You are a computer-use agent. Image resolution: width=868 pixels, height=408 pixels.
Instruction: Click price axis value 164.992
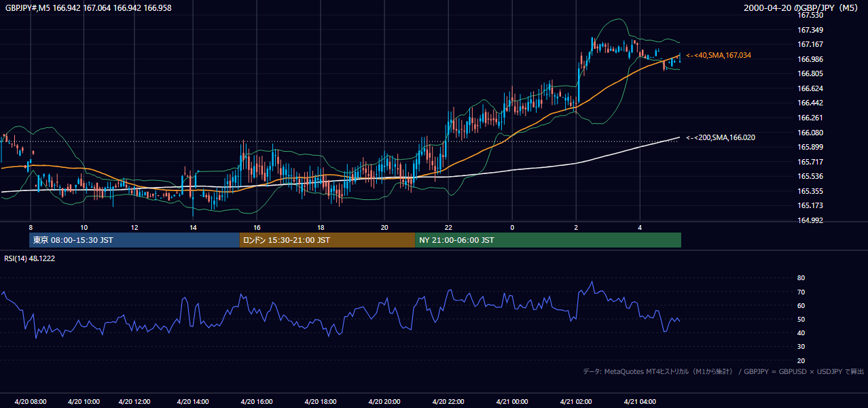810,220
